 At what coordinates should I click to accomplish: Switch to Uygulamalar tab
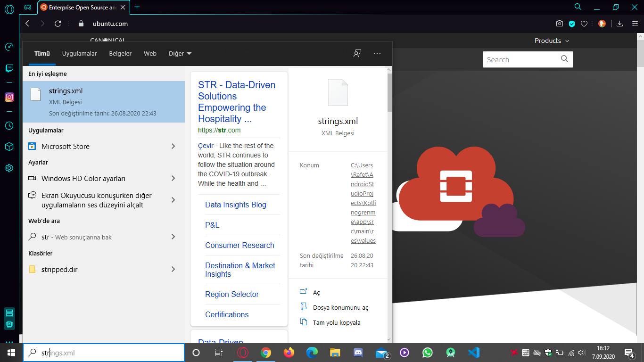coord(80,53)
